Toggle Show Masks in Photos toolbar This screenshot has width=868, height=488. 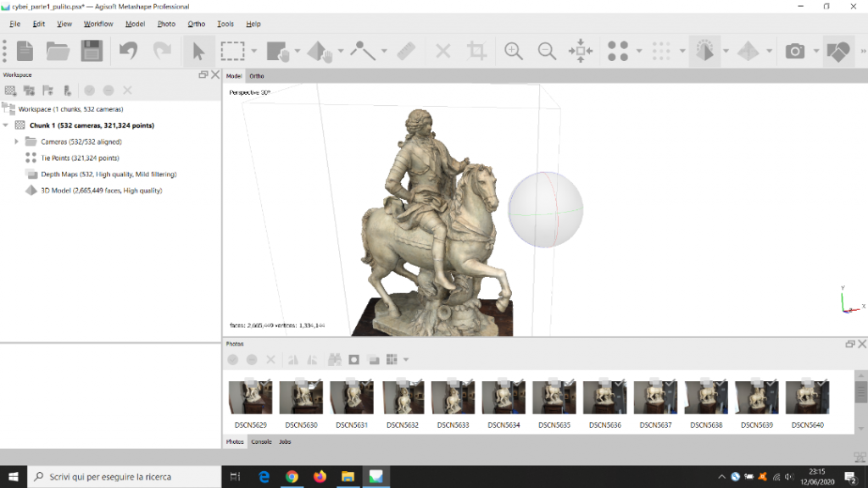[354, 359]
